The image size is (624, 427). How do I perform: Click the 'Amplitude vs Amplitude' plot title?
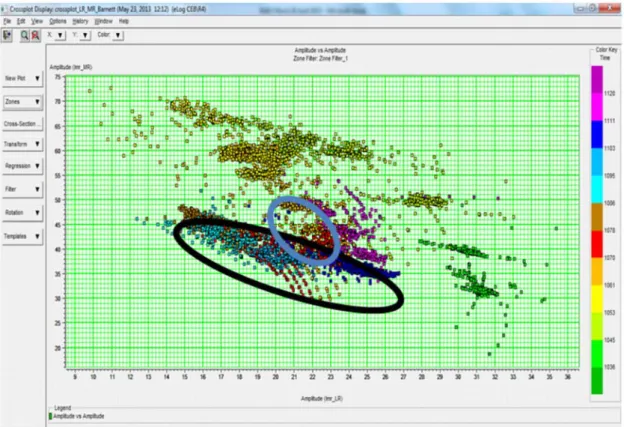pyautogui.click(x=320, y=51)
